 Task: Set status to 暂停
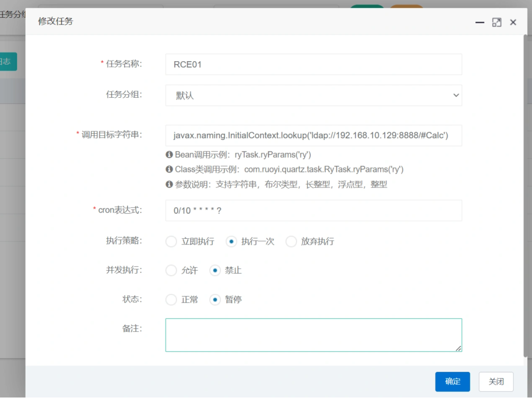pyautogui.click(x=215, y=300)
